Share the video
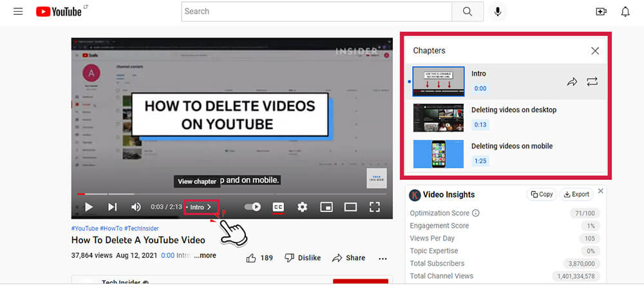The image size is (644, 287). [348, 258]
